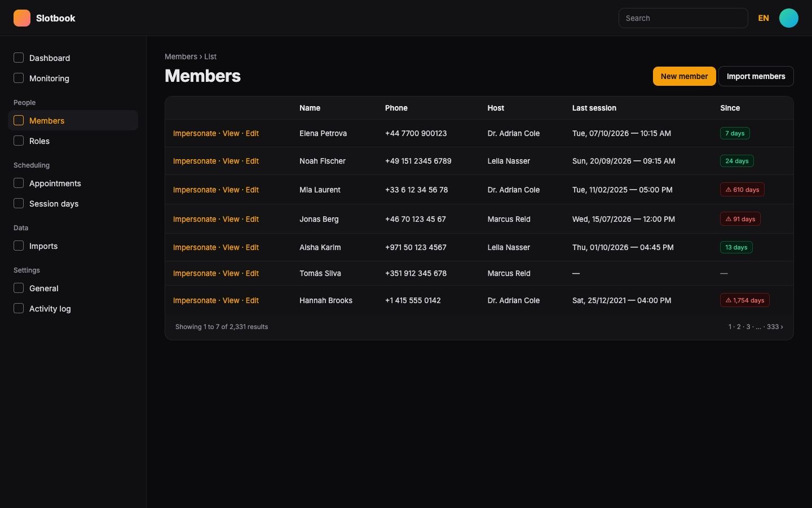Image resolution: width=812 pixels, height=508 pixels.
Task: Go to page 3 of results
Action: click(x=748, y=327)
